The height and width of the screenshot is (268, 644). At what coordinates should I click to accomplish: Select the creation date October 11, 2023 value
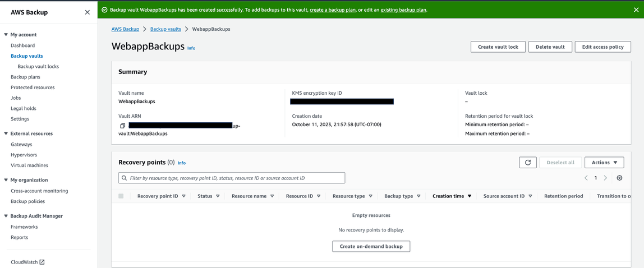click(x=337, y=124)
